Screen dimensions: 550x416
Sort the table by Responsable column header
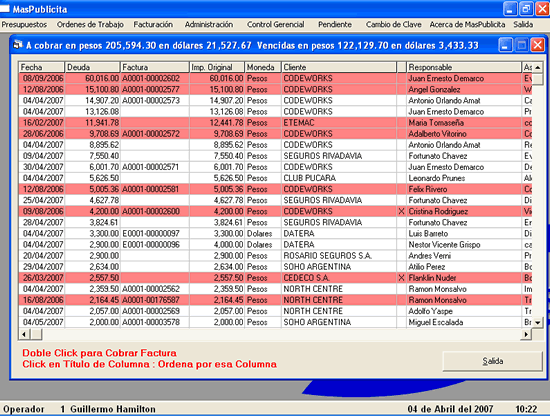[x=464, y=67]
